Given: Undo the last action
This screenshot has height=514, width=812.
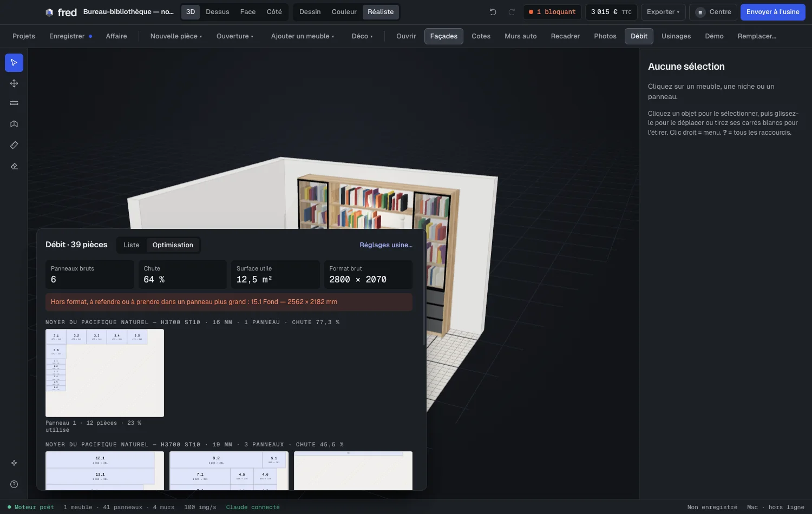Looking at the screenshot, I should tap(493, 12).
